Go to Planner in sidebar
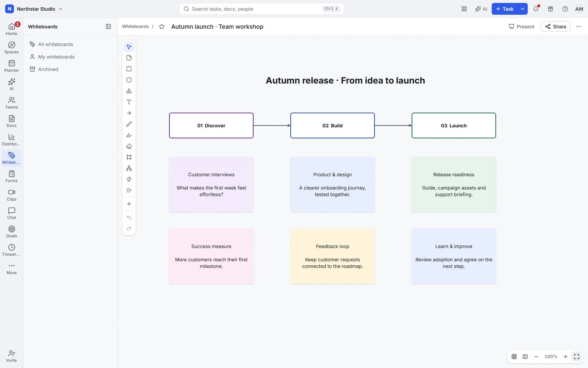This screenshot has width=588, height=368. (x=12, y=66)
